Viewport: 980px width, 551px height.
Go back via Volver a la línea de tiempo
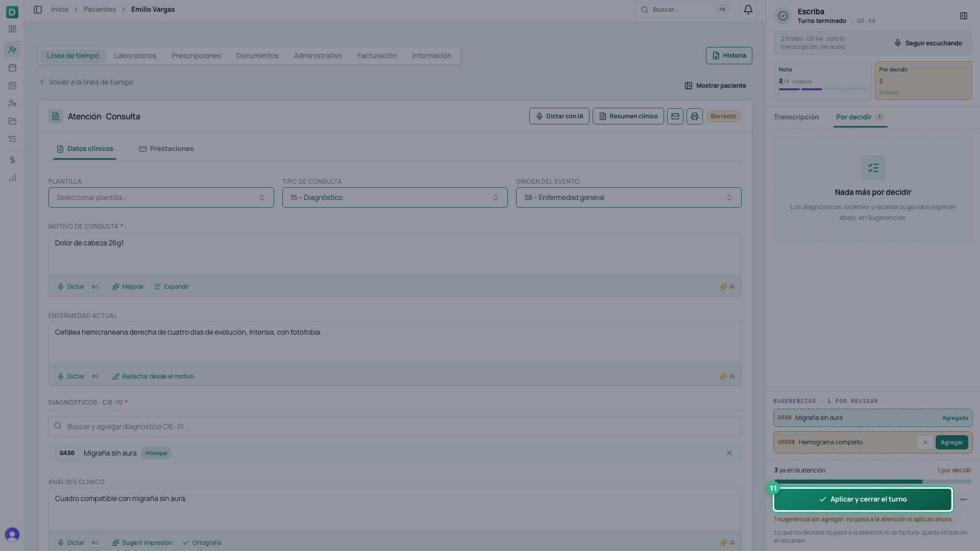pyautogui.click(x=86, y=82)
